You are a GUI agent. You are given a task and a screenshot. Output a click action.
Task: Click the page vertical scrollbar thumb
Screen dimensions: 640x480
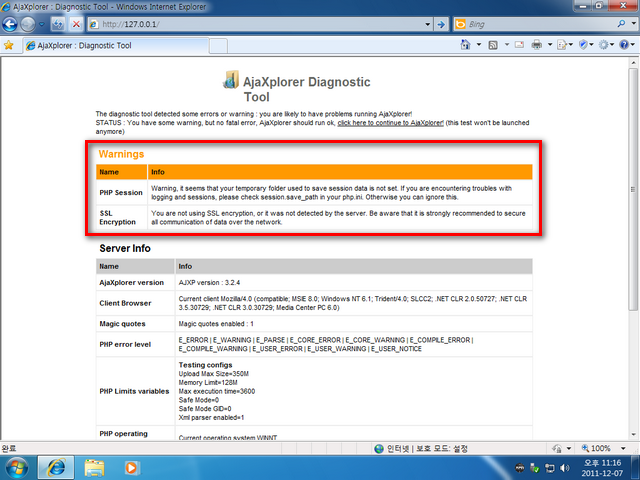click(x=633, y=189)
